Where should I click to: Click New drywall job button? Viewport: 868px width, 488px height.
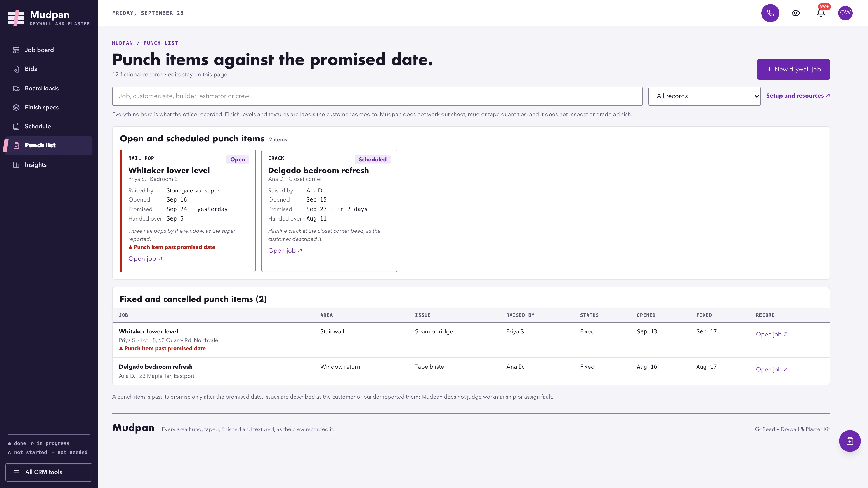[x=793, y=69]
